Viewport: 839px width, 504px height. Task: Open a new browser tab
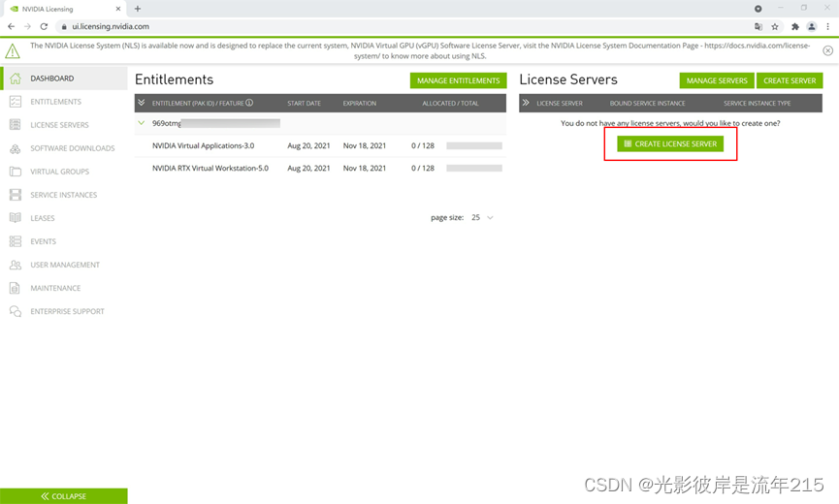coord(138,9)
